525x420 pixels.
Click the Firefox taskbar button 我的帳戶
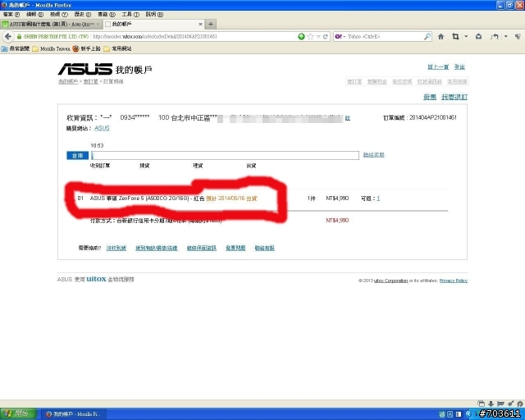(75, 414)
